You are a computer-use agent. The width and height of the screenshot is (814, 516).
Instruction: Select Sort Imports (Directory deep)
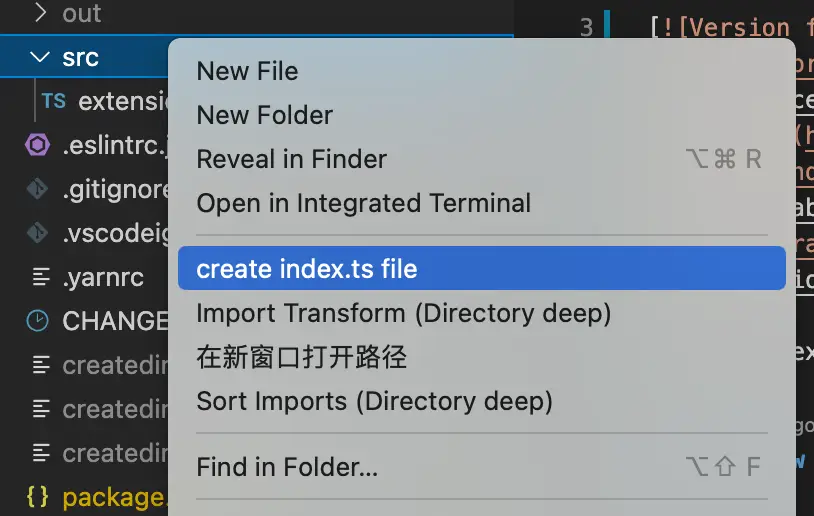374,401
